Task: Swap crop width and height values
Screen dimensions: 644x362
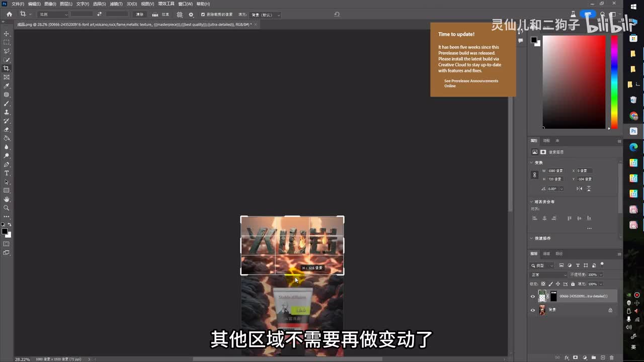Action: pyautogui.click(x=99, y=15)
